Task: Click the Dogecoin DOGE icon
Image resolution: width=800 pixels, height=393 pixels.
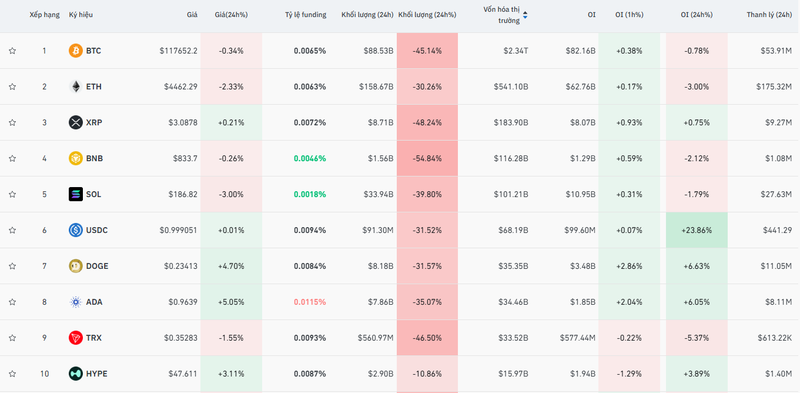Action: coord(76,266)
